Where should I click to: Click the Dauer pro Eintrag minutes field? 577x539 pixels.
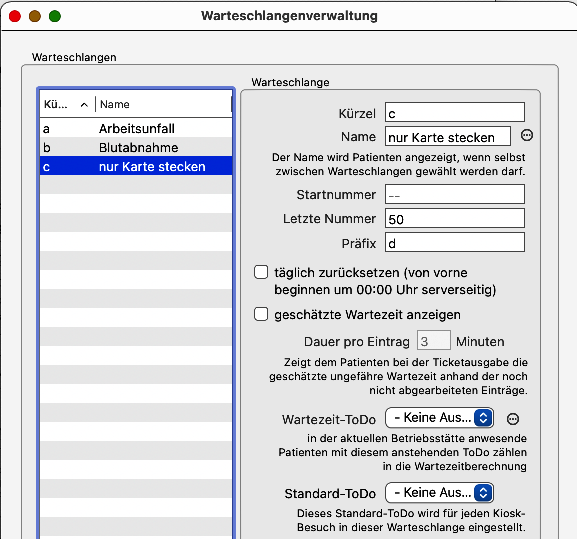[x=433, y=340]
